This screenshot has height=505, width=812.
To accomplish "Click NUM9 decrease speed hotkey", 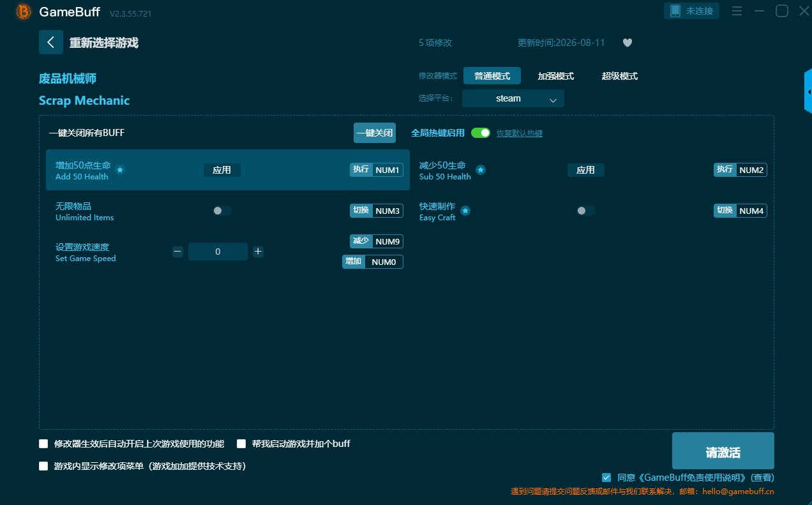I will coord(387,241).
